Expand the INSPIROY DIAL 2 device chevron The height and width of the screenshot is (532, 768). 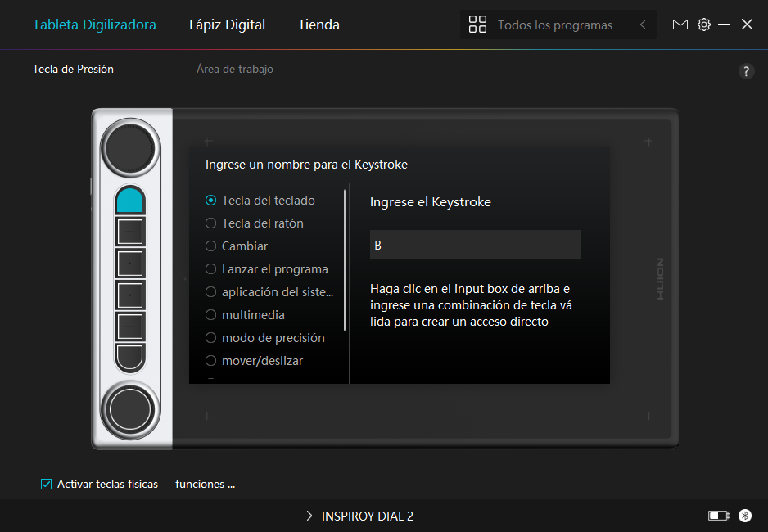(309, 516)
